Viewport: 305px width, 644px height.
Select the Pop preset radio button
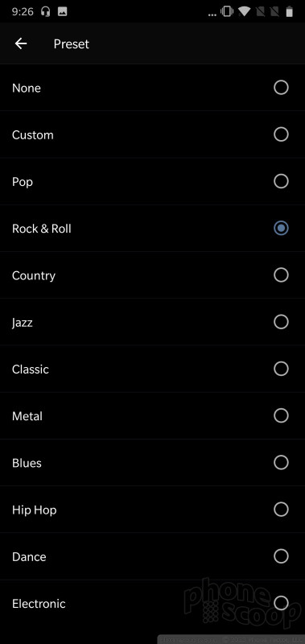(281, 181)
